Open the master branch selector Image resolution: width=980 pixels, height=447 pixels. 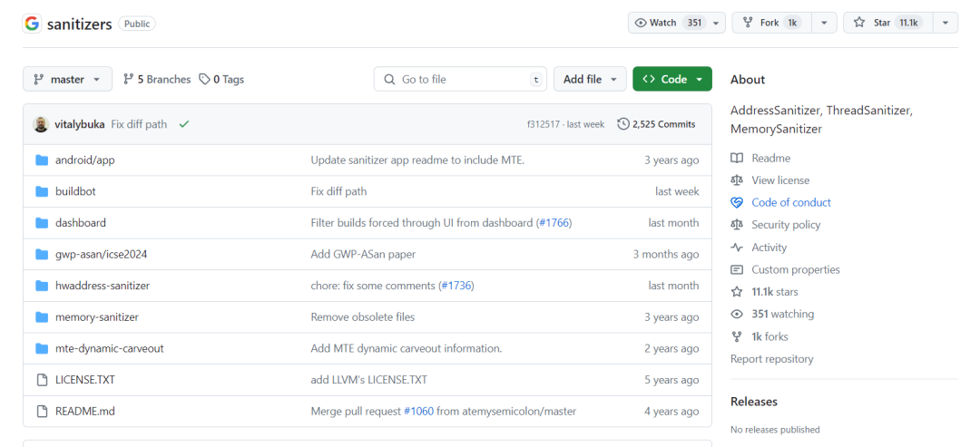pyautogui.click(x=67, y=79)
